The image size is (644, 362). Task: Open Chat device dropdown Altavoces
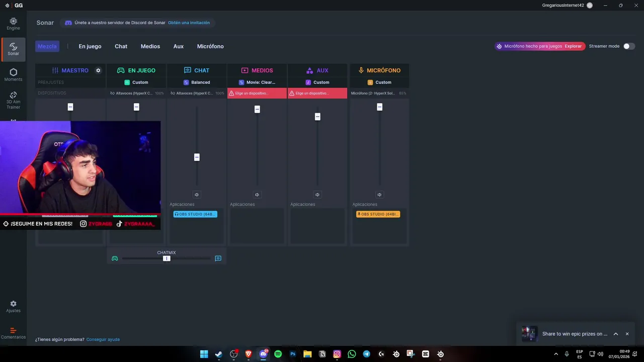pos(197,93)
